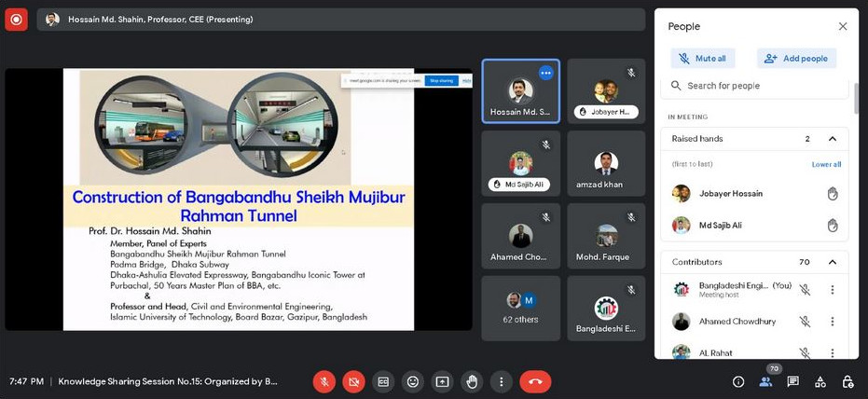The height and width of the screenshot is (399, 868).
Task: Close the People side panel
Action: coord(843,26)
